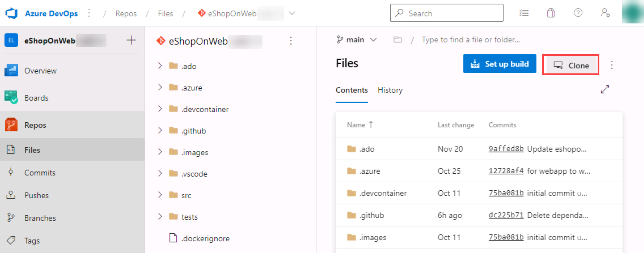Viewport: 644px width, 253px height.
Task: Click the Azure DevOps logo icon
Action: click(x=12, y=13)
